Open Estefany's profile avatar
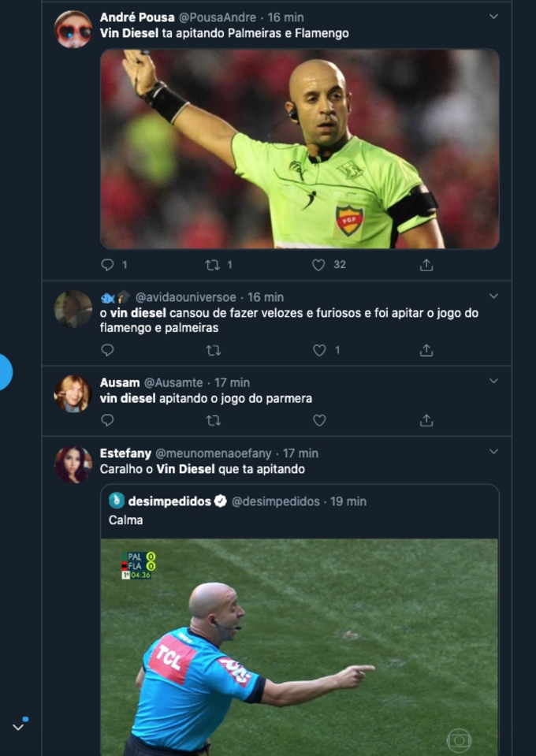The image size is (536, 756). [73, 464]
